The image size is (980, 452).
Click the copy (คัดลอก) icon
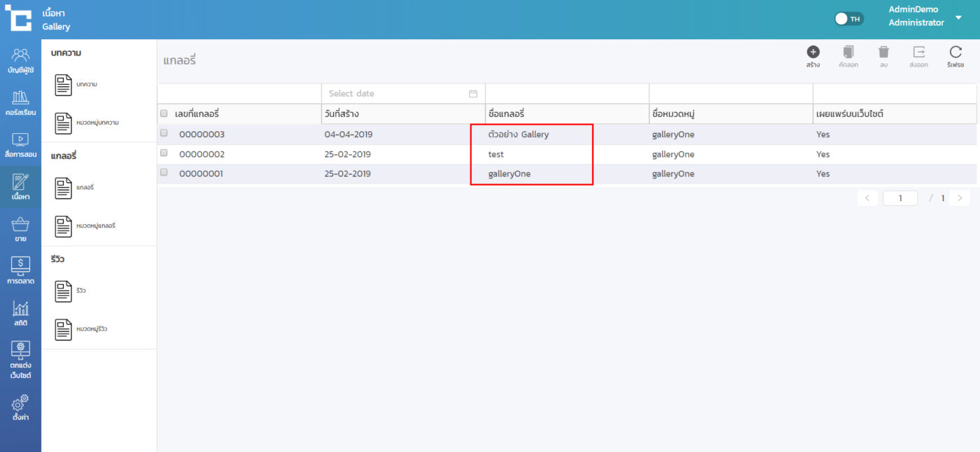(848, 53)
